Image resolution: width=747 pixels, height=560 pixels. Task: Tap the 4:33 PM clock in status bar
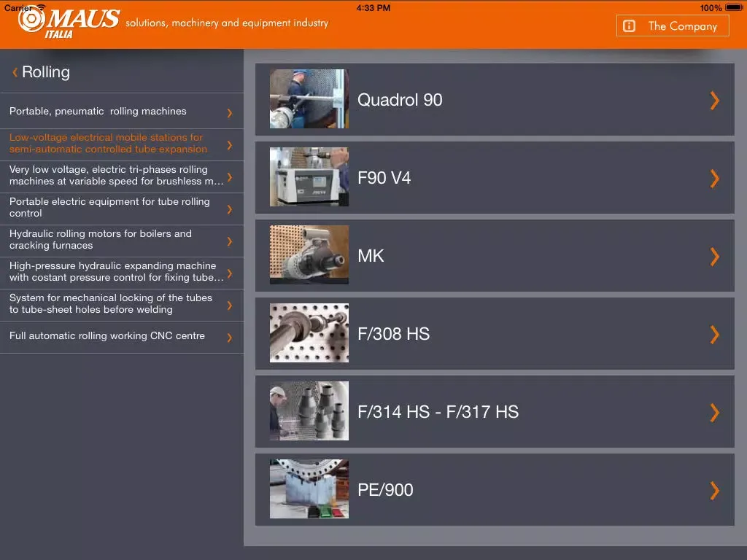(x=373, y=7)
